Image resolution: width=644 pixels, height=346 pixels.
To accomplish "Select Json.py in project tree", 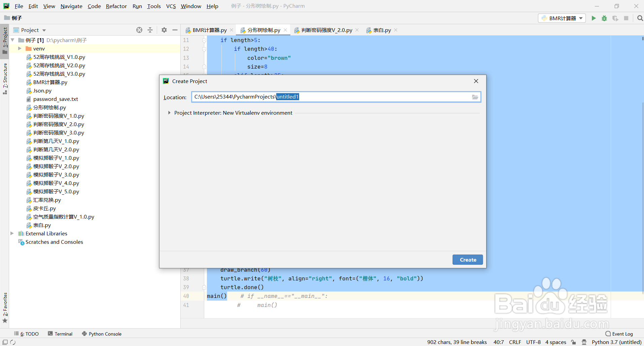I will [42, 91].
